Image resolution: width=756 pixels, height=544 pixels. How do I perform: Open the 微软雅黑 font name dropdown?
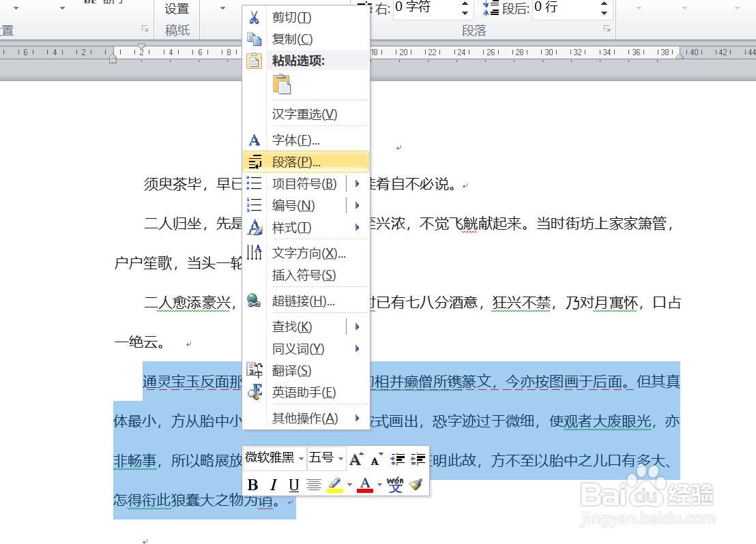coord(300,459)
